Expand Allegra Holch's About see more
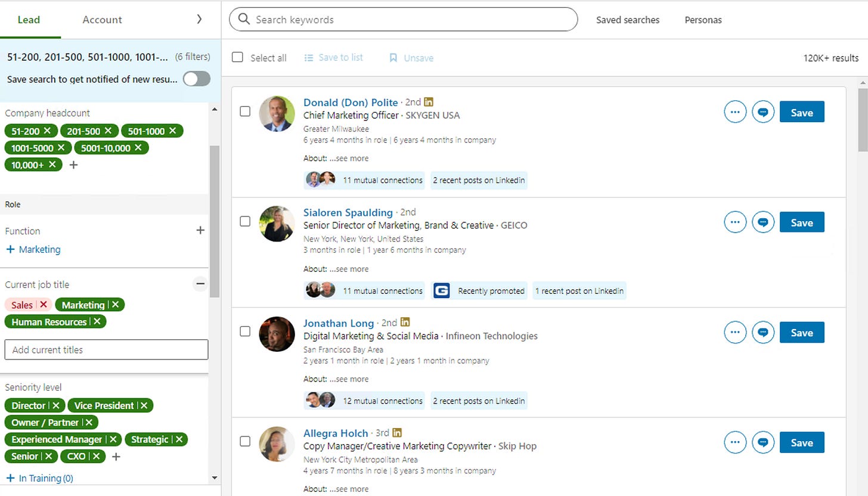The image size is (868, 496). (352, 489)
